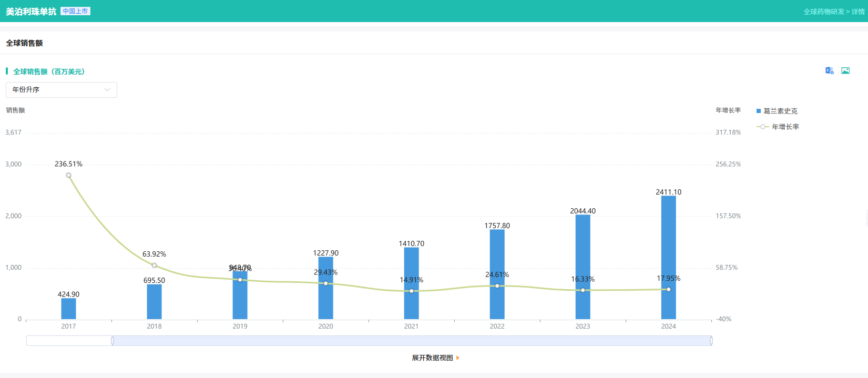Click the 2024 sales bar showing 2411.10
Image resolution: width=868 pixels, height=378 pixels.
tap(668, 258)
